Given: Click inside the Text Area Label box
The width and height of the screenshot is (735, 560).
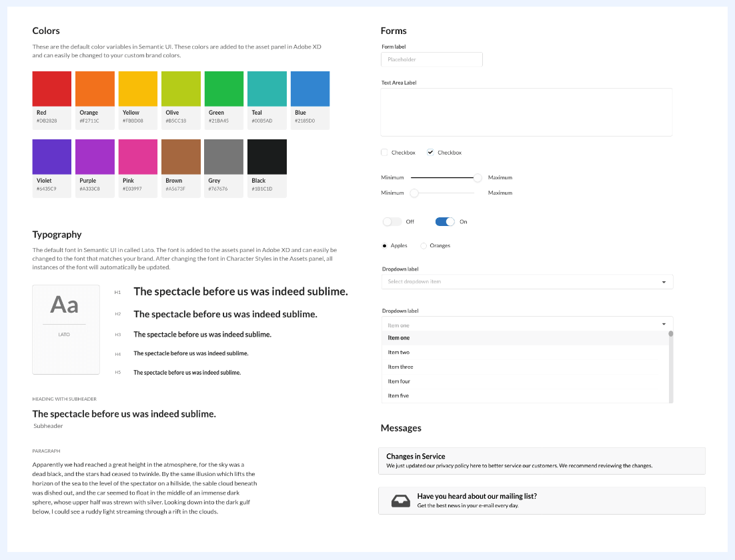Looking at the screenshot, I should pos(526,112).
